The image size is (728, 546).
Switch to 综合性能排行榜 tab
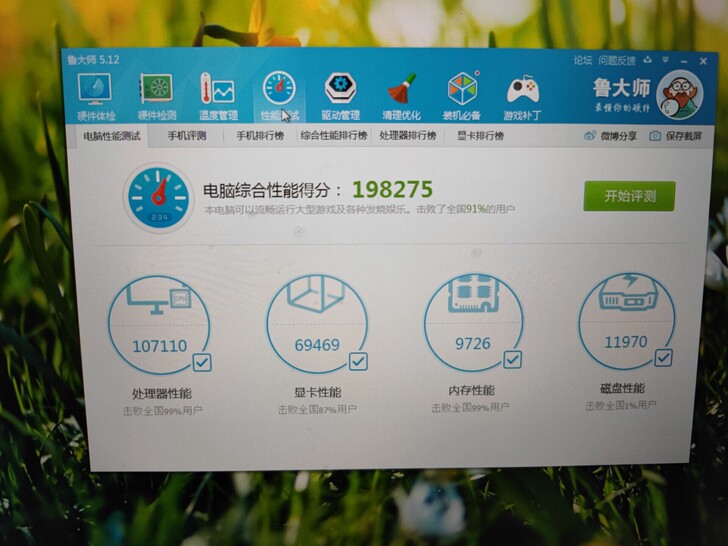coord(333,136)
